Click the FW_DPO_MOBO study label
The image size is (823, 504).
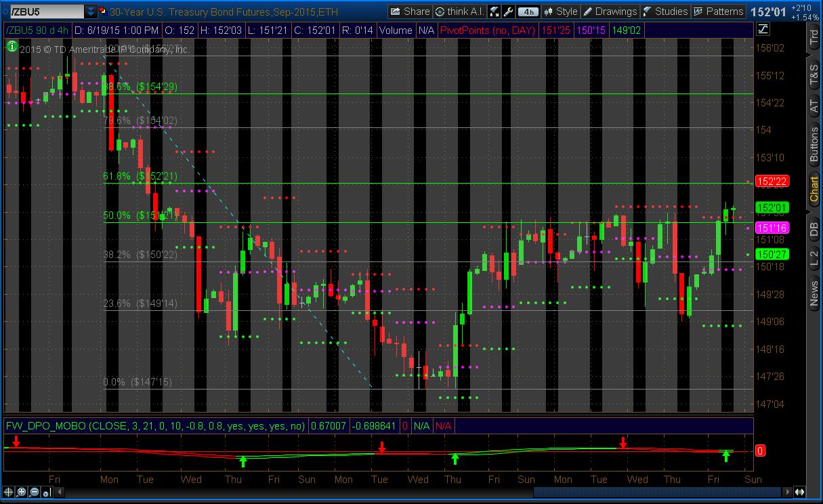[155, 426]
